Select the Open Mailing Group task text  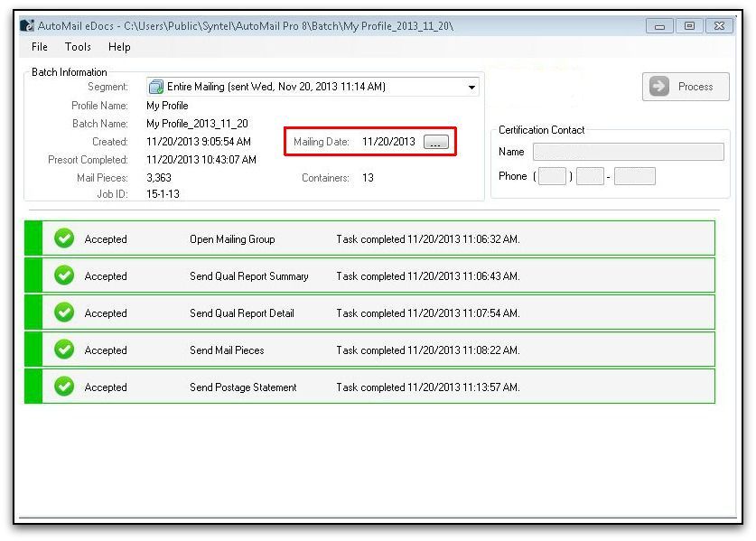pyautogui.click(x=232, y=239)
